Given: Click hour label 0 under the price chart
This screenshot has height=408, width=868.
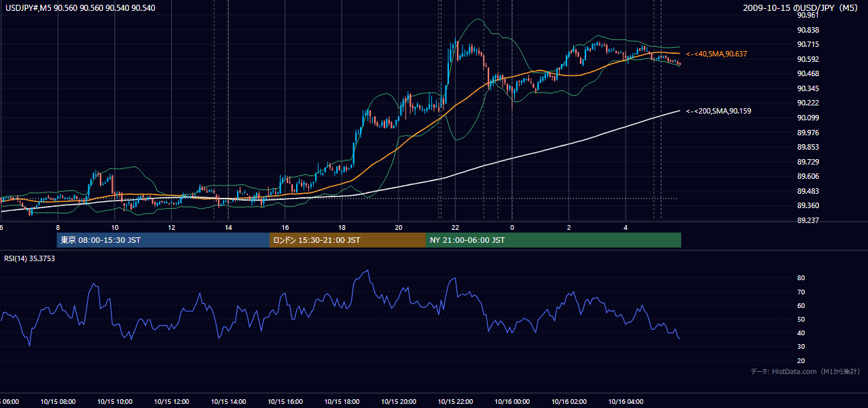Looking at the screenshot, I should tap(512, 228).
